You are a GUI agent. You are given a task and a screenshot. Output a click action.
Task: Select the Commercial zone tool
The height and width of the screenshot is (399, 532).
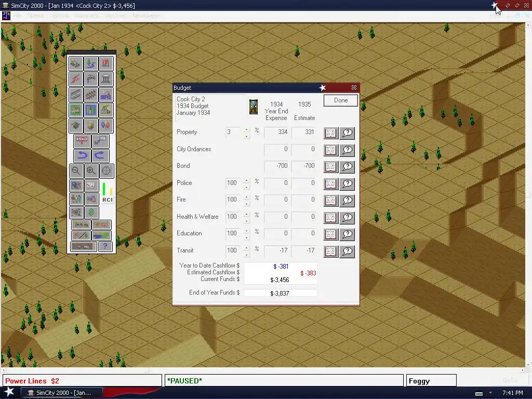[x=91, y=110]
